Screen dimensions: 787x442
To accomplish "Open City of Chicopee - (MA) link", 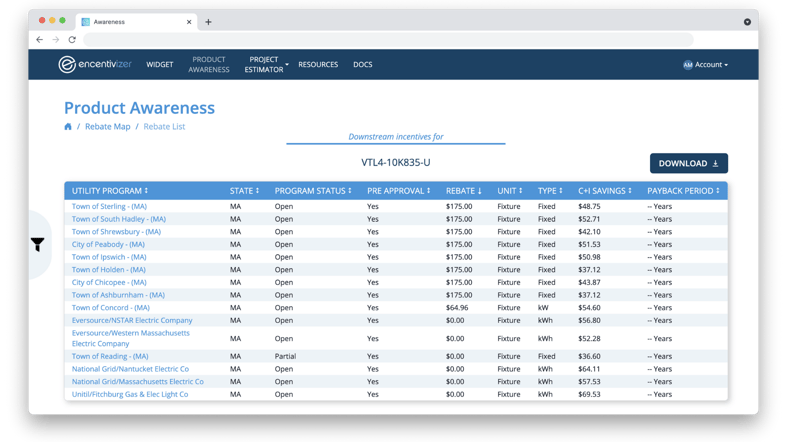I will (x=109, y=282).
